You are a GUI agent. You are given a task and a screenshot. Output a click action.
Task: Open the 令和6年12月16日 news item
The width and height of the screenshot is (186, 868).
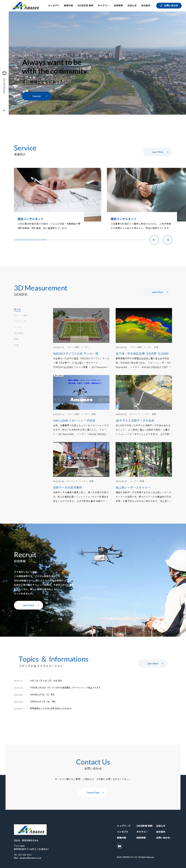click(x=66, y=688)
